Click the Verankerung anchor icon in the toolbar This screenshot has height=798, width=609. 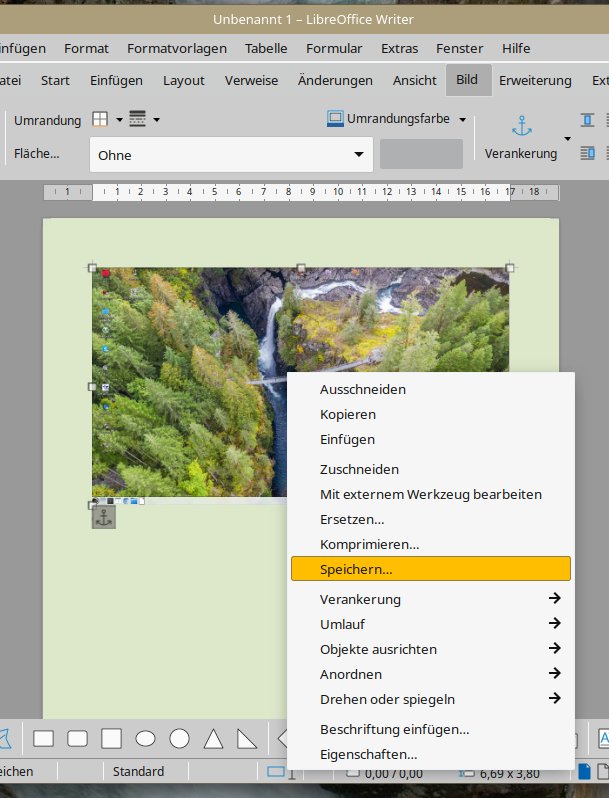point(521,126)
